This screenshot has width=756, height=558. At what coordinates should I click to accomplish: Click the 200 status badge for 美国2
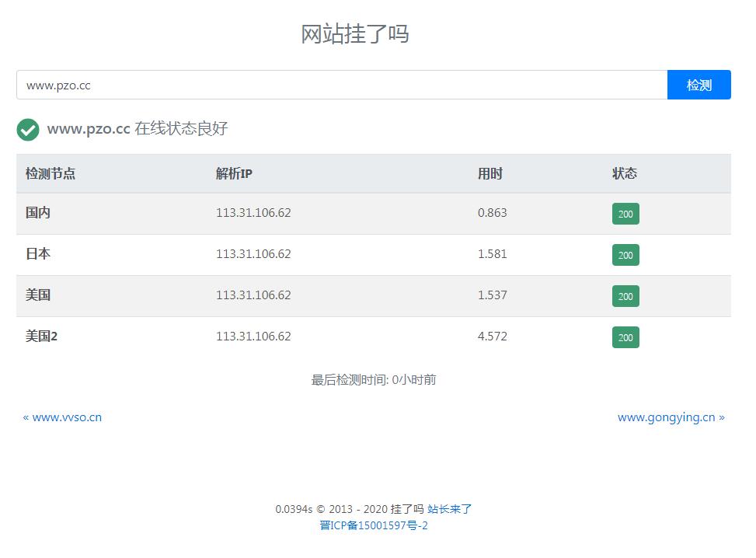(625, 337)
